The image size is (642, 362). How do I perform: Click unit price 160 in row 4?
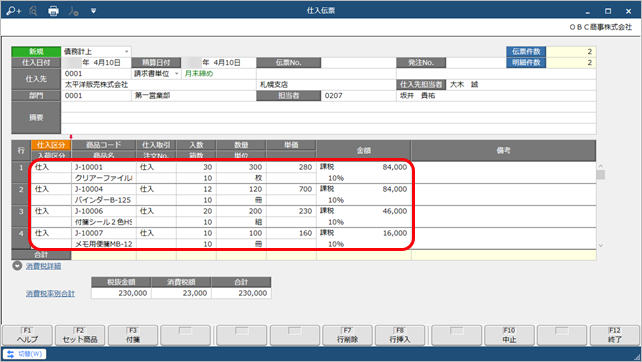[x=291, y=233]
